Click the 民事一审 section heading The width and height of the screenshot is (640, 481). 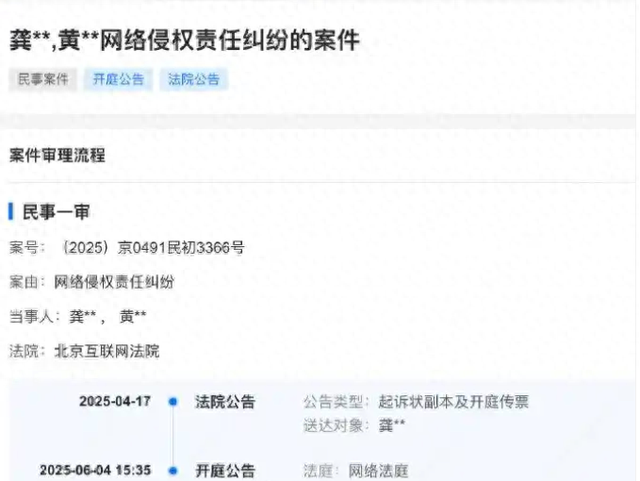(x=56, y=212)
